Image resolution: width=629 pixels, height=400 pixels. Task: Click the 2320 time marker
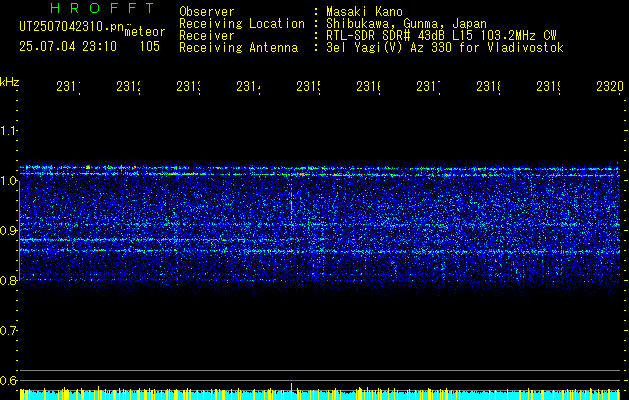pyautogui.click(x=610, y=87)
